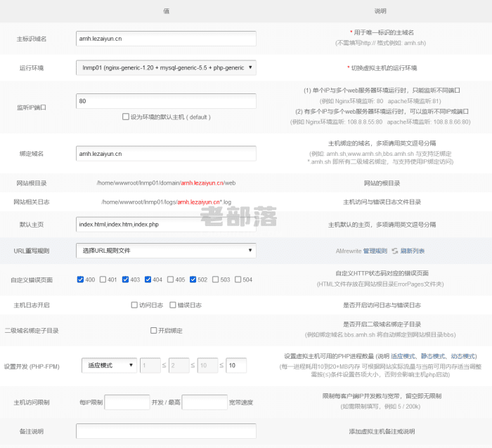Viewport: 492px width, 448px height.
Task: Open the 运行环境 lnmp01 dropdown
Action: [x=166, y=67]
